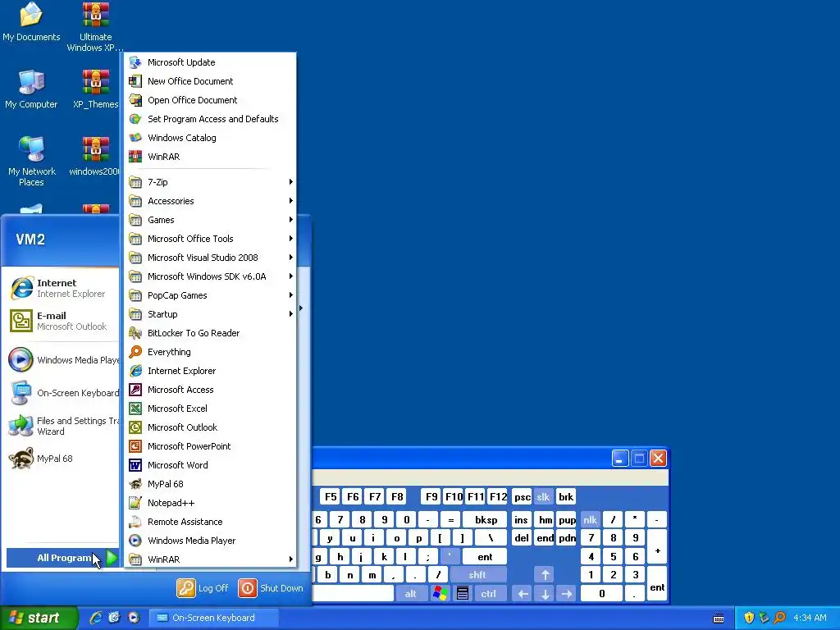
Task: Open pinned Internet Explorer in Start menu
Action: point(62,288)
